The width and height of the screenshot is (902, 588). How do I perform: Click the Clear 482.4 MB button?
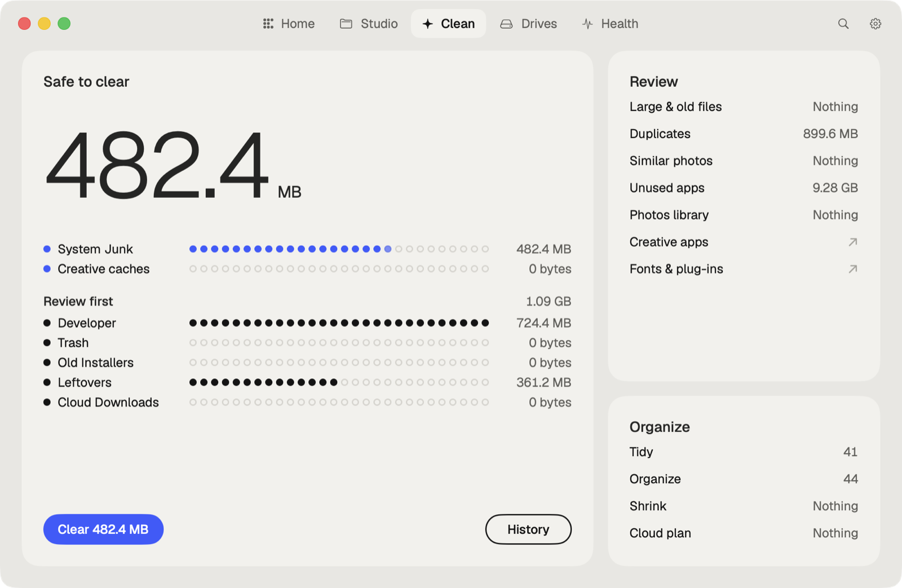(x=103, y=529)
